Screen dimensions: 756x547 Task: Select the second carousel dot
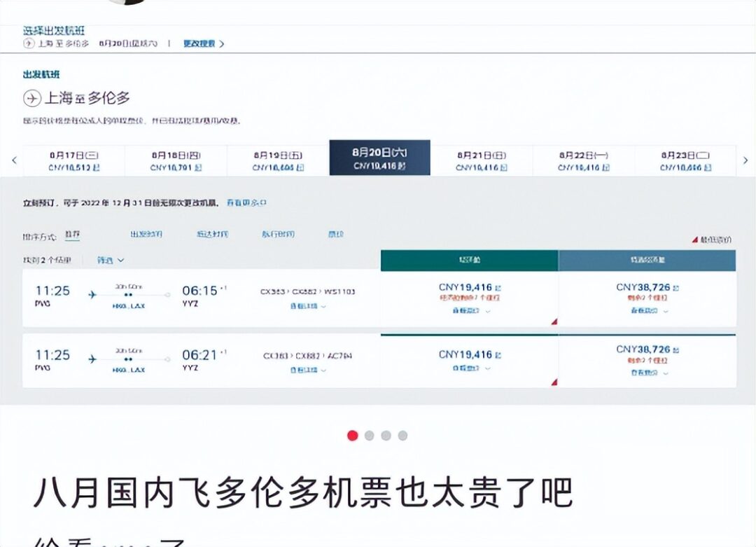370,436
